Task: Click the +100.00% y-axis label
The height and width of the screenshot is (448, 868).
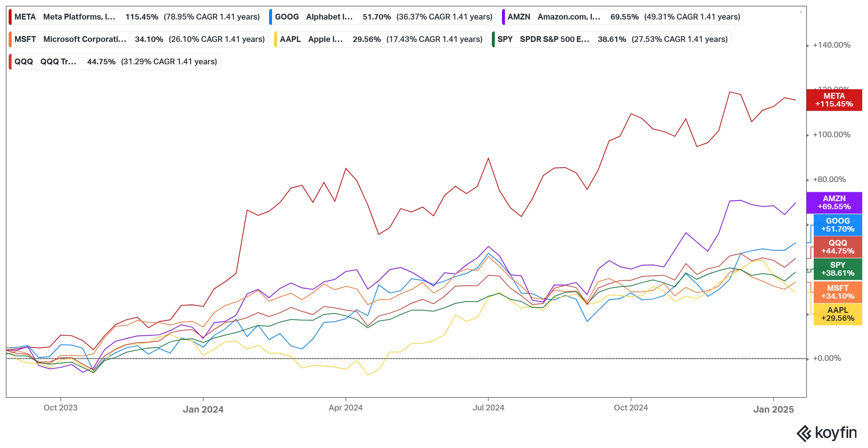Action: click(831, 135)
